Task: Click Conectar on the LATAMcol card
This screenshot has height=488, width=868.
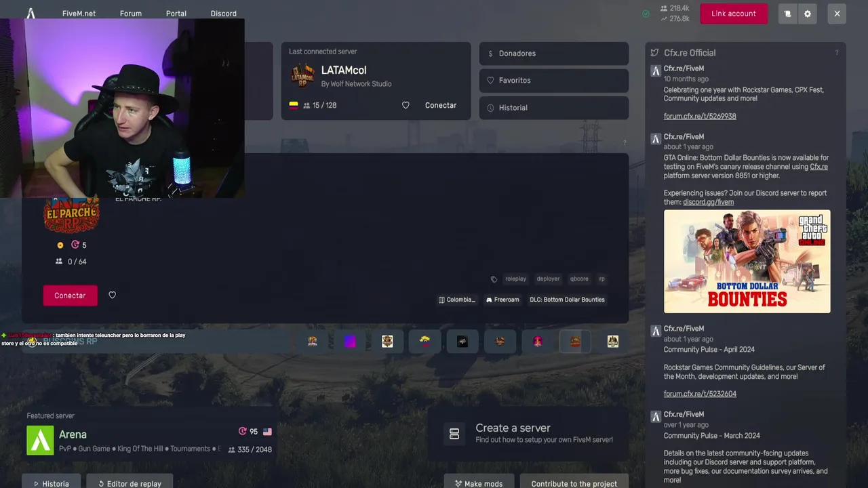Action: [441, 105]
